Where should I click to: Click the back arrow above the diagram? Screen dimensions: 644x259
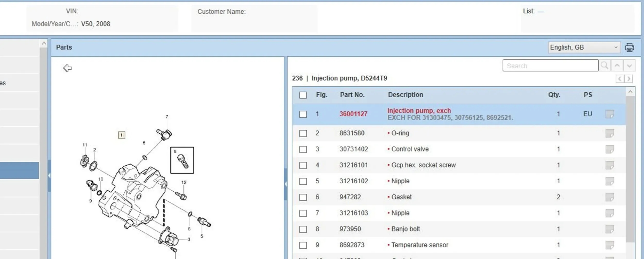67,68
